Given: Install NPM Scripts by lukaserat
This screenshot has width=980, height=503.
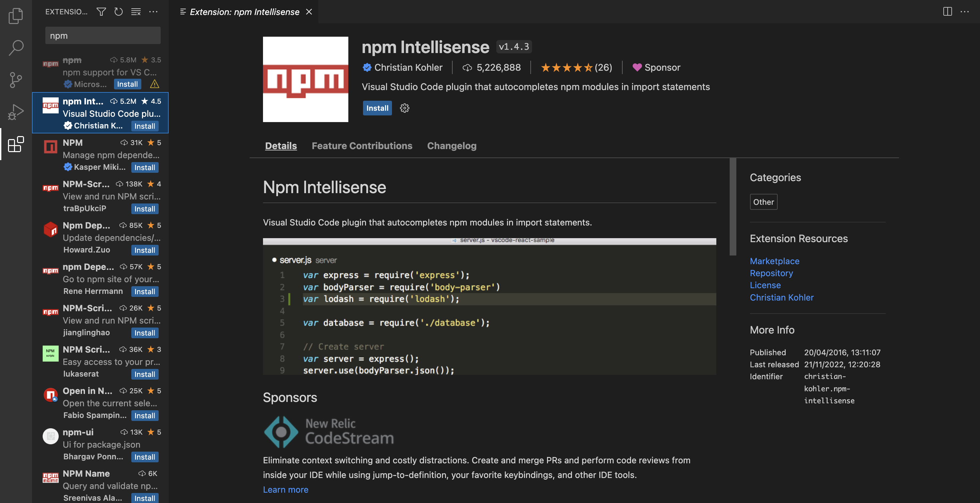Looking at the screenshot, I should [x=145, y=374].
